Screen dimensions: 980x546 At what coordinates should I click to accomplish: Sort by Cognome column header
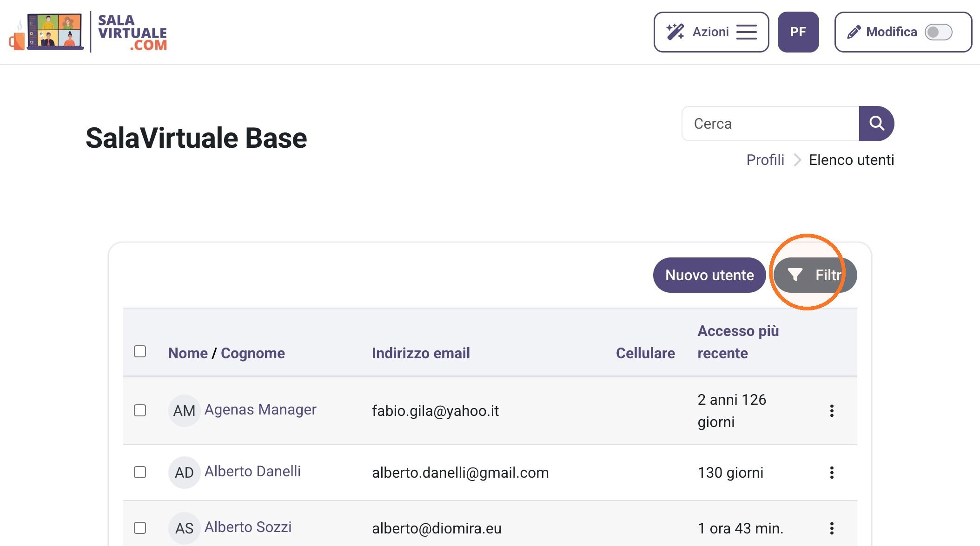coord(253,353)
